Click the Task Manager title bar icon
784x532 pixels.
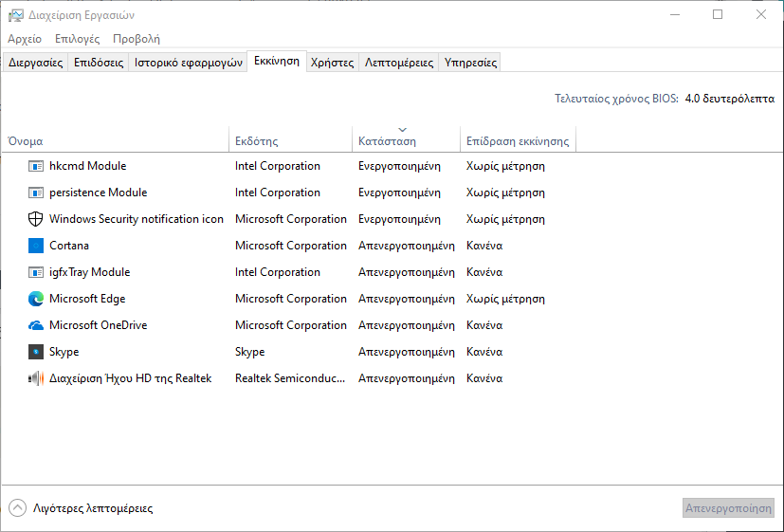(x=16, y=15)
